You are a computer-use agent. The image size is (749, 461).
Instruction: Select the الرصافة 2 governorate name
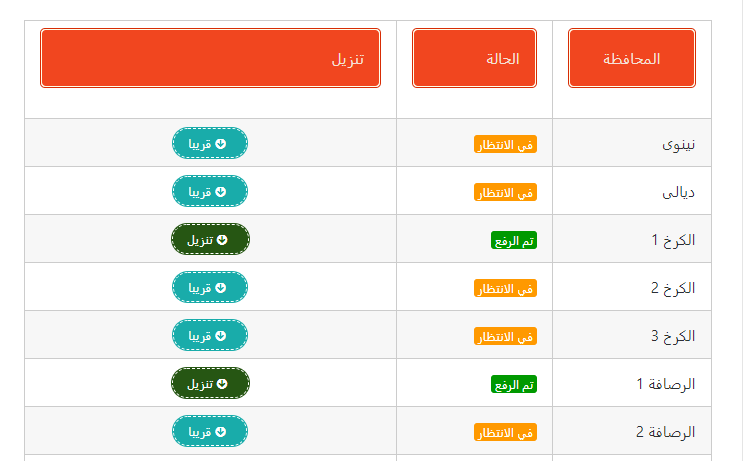(x=665, y=432)
